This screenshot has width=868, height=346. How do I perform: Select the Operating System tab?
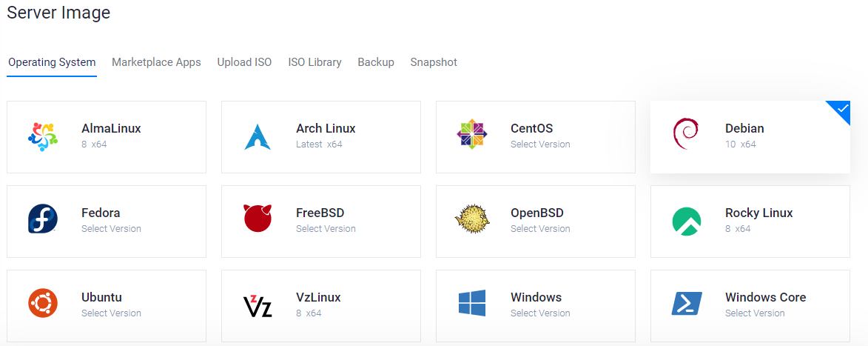click(52, 62)
